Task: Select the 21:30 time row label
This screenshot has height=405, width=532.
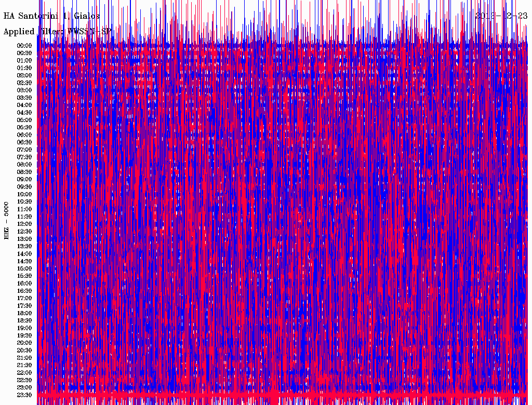Action: coord(24,366)
